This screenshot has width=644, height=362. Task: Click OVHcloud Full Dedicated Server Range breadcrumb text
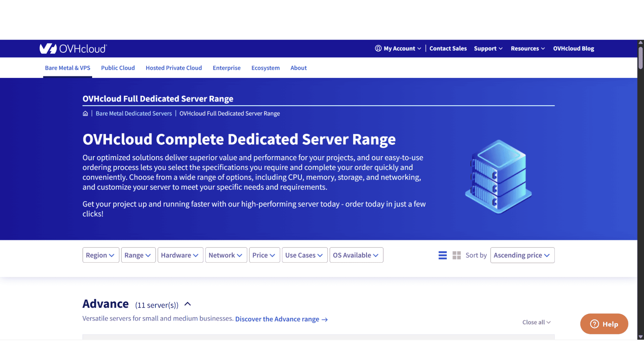(x=229, y=114)
